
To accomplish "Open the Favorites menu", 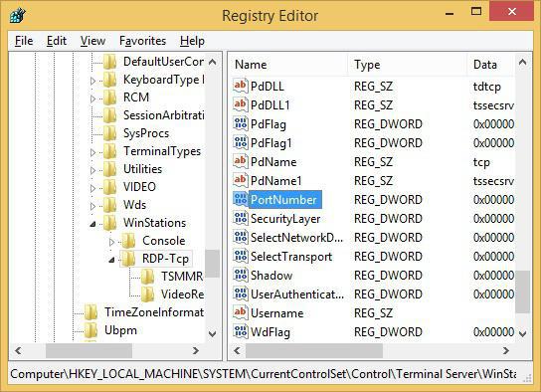I will [143, 41].
